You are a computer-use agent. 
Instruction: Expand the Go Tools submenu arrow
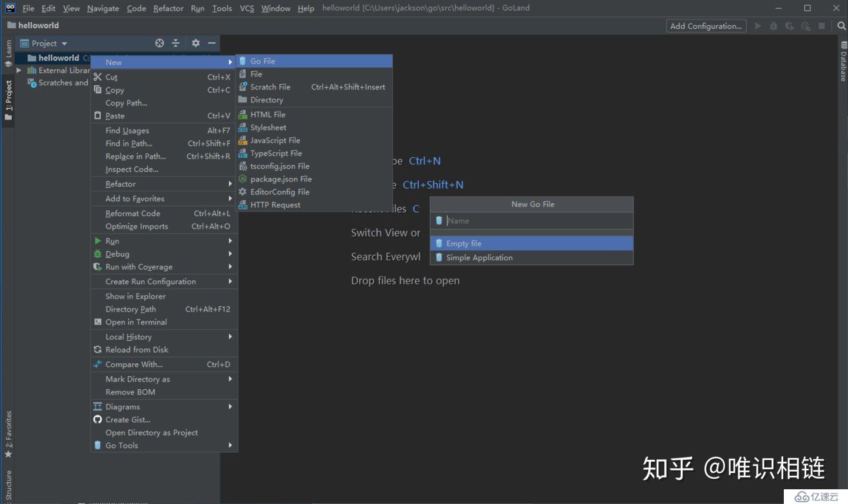(230, 445)
